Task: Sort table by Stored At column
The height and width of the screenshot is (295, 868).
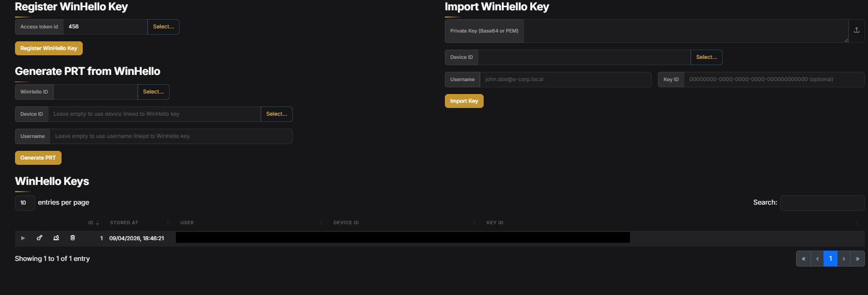Action: [139, 223]
